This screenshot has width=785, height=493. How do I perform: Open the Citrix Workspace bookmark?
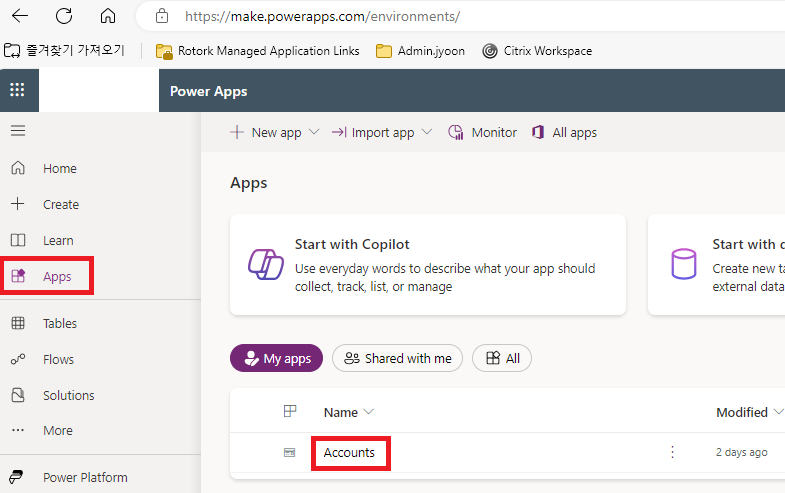(x=537, y=51)
